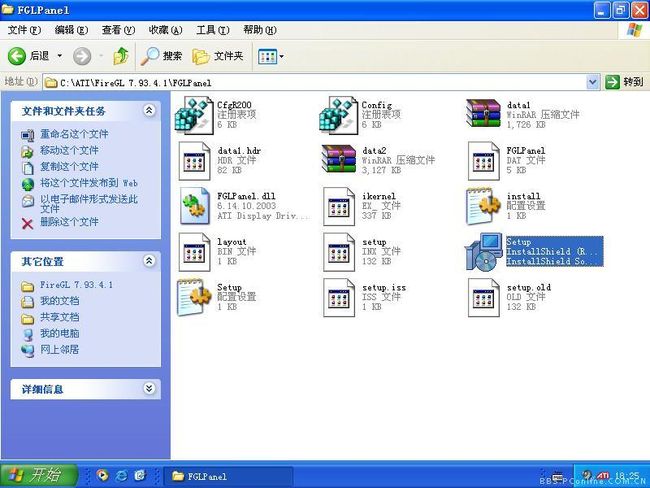Open the Start (开始) menu button

39,475
